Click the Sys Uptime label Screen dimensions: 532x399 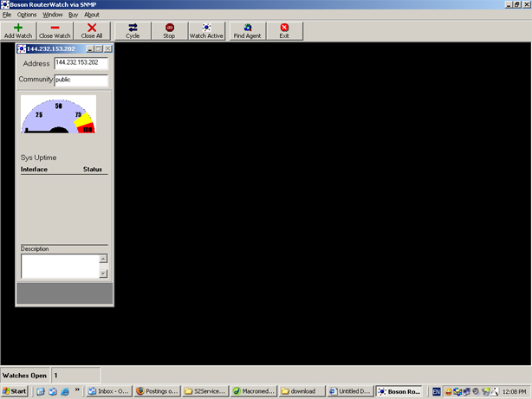click(38, 158)
